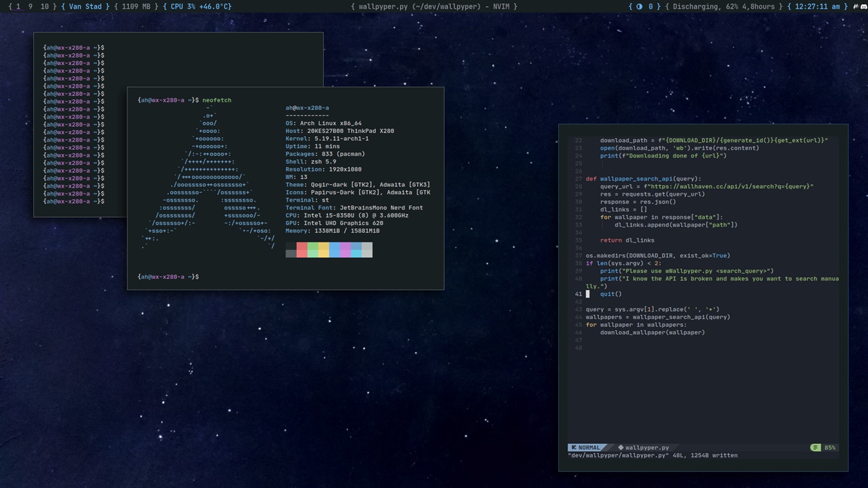Click the Host: ThinkPad X280 line

[x=340, y=131]
